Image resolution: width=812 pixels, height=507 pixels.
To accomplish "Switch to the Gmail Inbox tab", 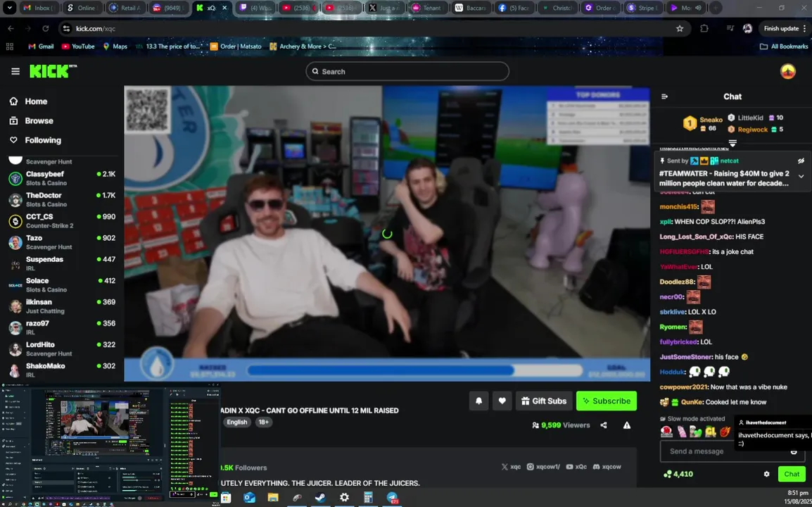I will [39, 8].
